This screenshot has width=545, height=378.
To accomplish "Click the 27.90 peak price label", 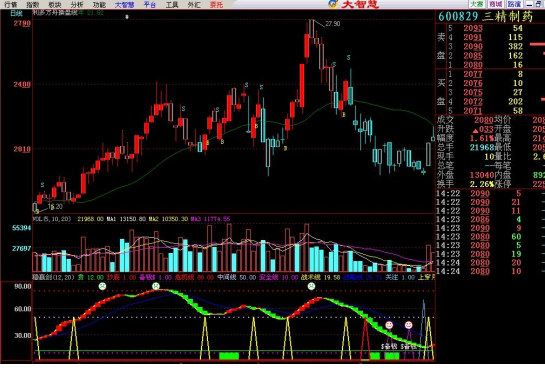I will coord(333,24).
